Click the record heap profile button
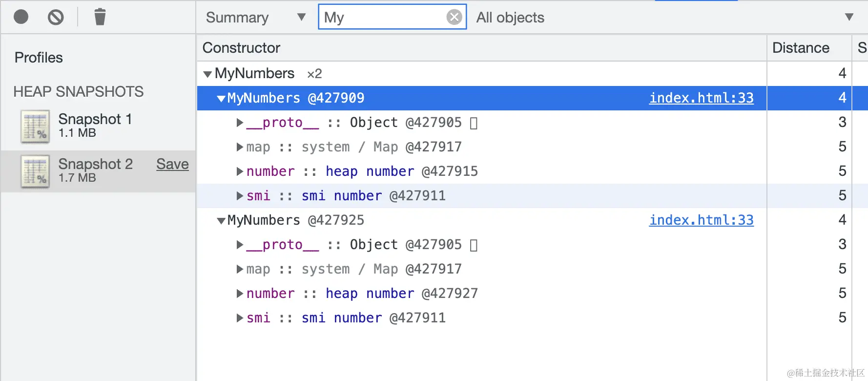Screen dimensions: 868x381 point(21,17)
